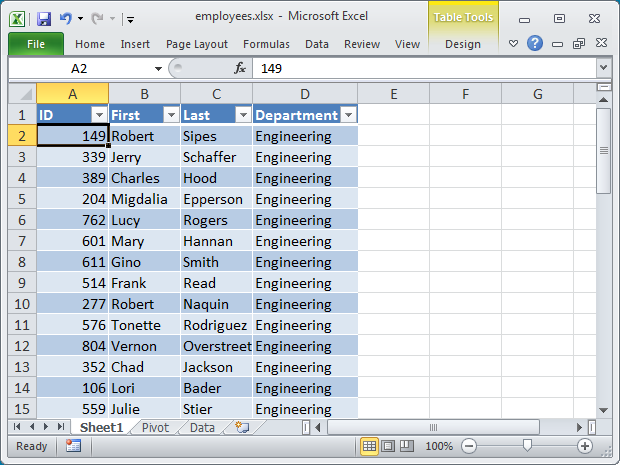Click the horizontal scrollbar thumb
This screenshot has width=620, height=465.
[433, 427]
